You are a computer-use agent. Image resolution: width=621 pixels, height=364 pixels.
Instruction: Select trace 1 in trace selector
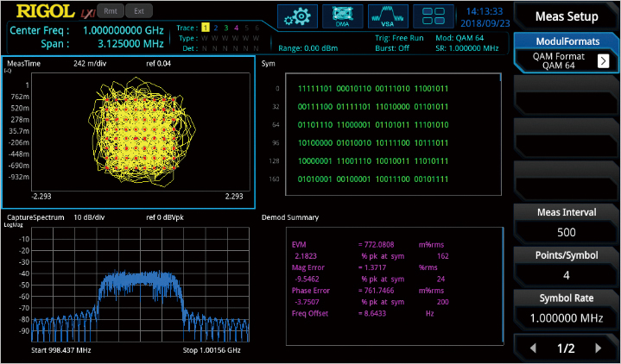coord(205,28)
